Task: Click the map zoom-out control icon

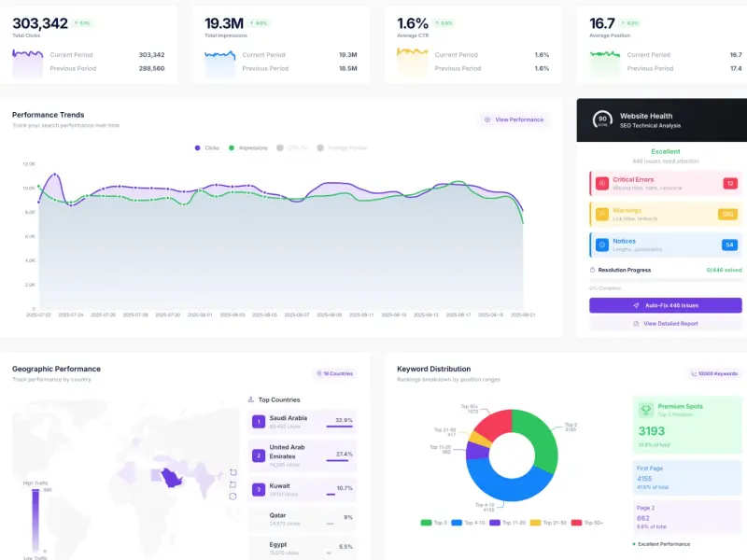Action: pos(233,484)
